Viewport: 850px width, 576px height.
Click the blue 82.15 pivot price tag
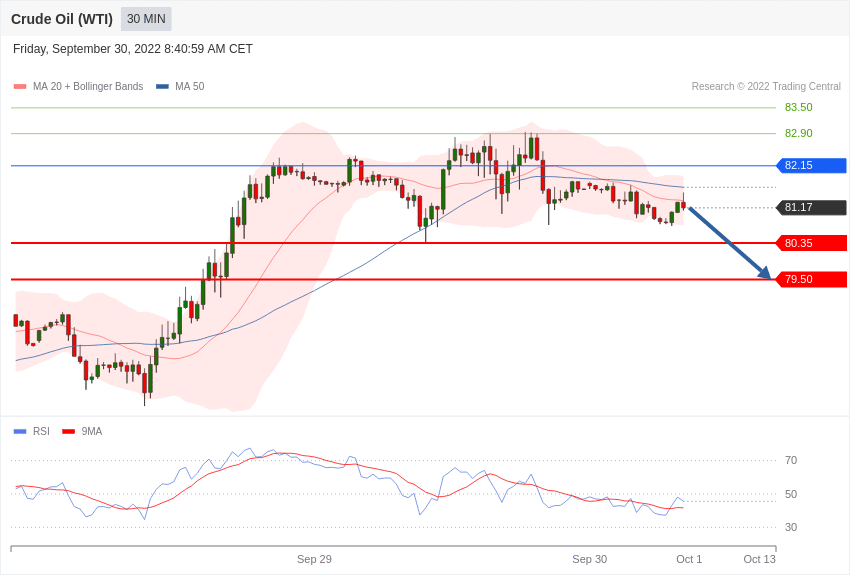[x=811, y=166]
